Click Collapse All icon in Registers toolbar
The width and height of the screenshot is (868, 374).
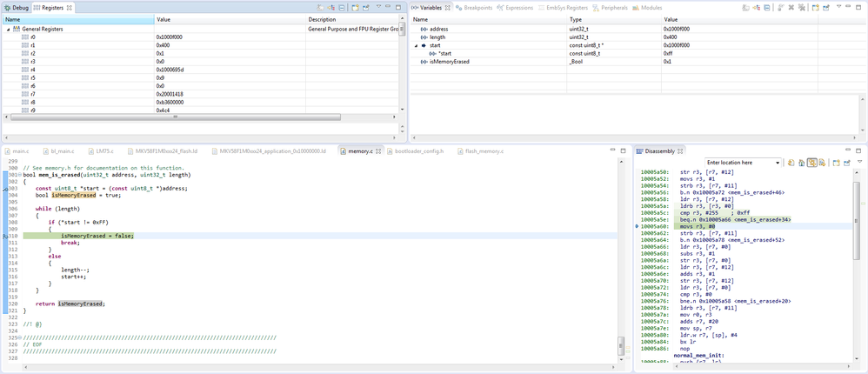tap(342, 8)
